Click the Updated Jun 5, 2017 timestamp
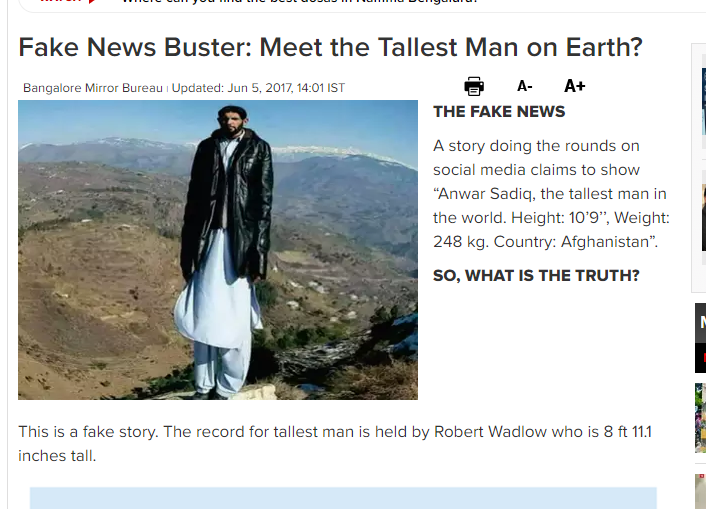Viewport: 706px width, 509px height. click(x=258, y=87)
